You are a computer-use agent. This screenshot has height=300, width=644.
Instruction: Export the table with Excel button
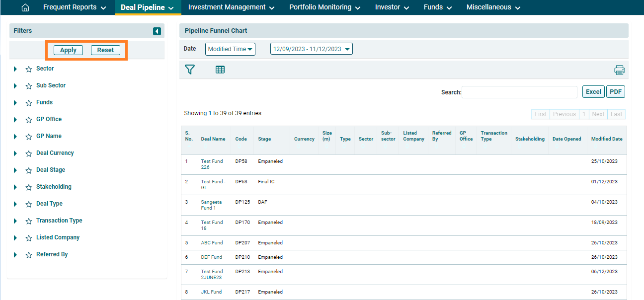593,92
